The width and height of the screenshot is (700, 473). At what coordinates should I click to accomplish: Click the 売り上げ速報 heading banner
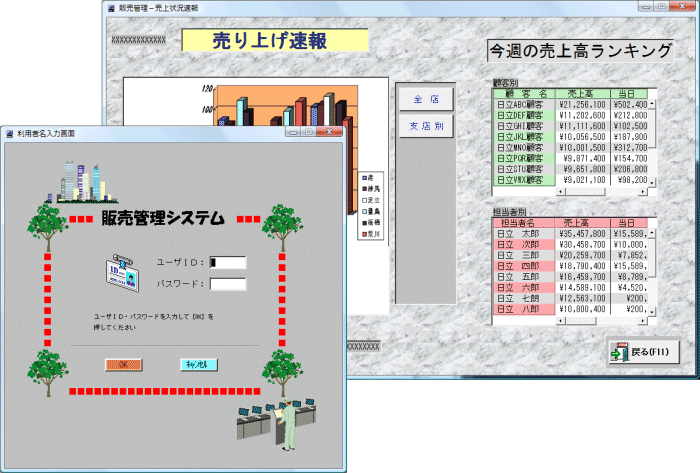coord(275,40)
